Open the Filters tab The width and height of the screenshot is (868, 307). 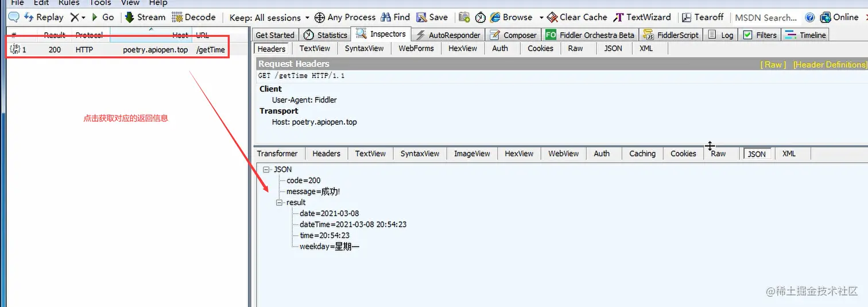[x=759, y=35]
